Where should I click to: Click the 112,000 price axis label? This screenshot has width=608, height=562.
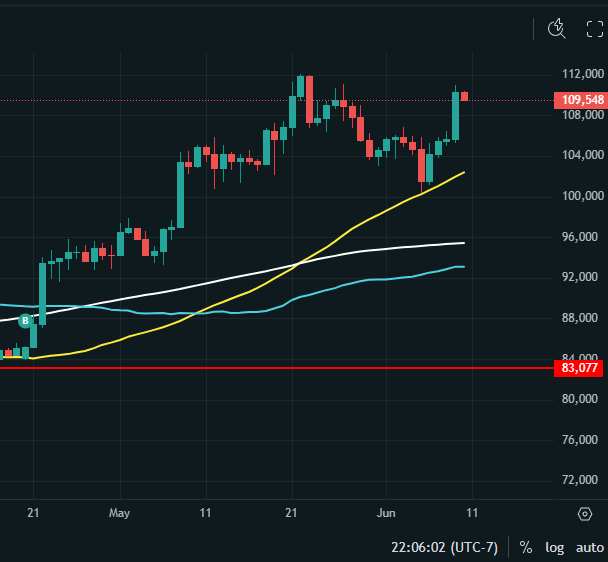point(583,74)
